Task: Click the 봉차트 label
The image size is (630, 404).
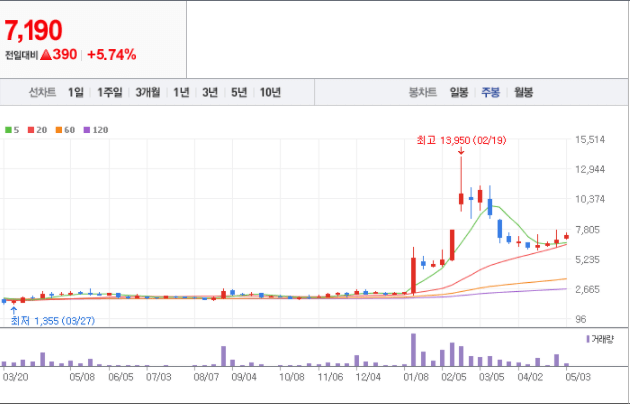Action: click(423, 92)
